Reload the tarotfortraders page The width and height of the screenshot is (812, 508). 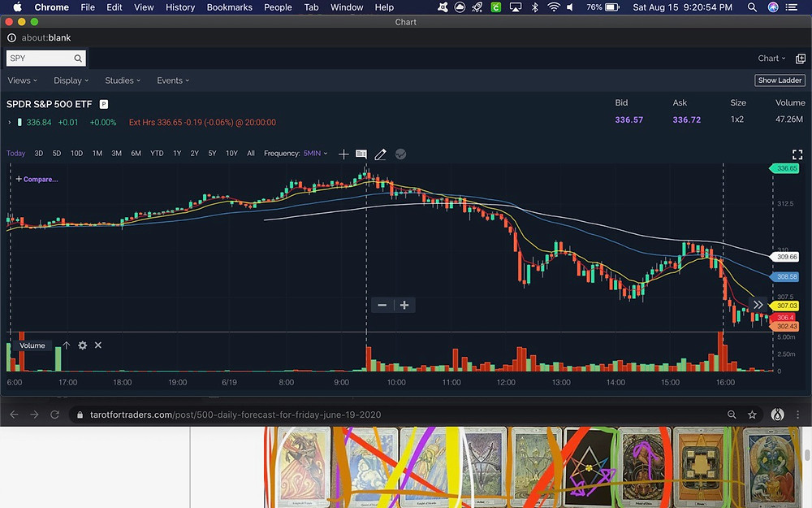coord(54,415)
